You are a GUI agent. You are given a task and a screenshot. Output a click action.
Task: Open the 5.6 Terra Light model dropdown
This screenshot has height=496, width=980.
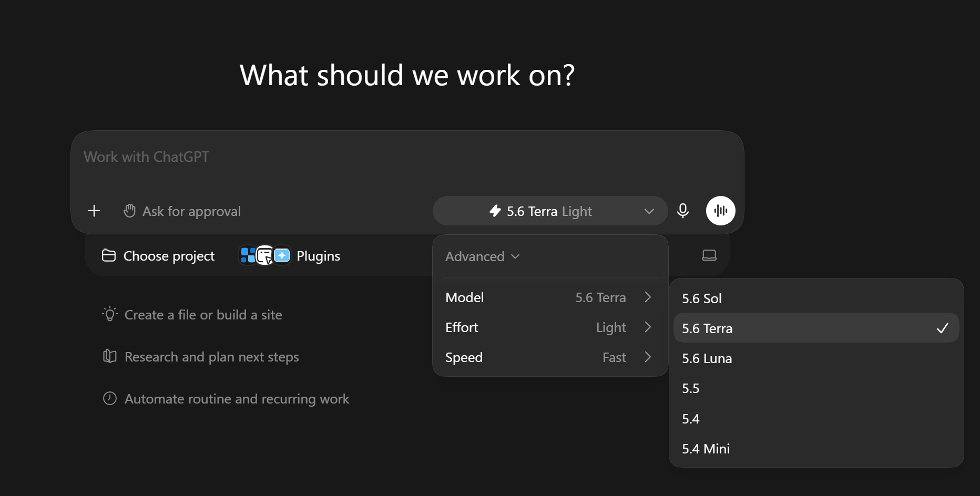[550, 211]
